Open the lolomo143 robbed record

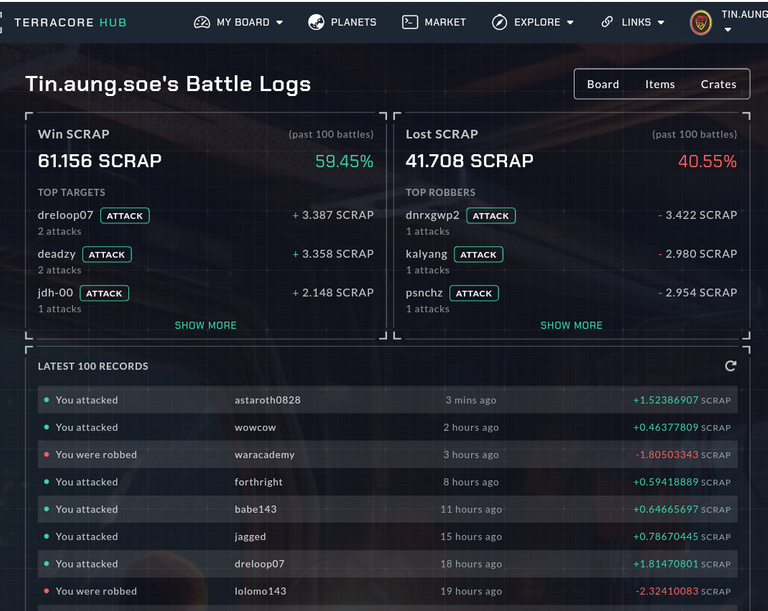[x=387, y=591]
